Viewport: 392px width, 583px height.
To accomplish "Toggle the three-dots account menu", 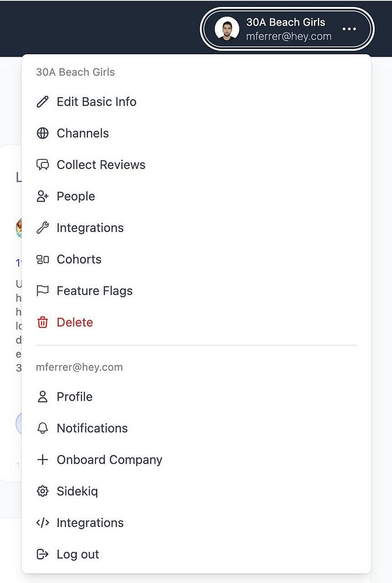I will coord(349,29).
